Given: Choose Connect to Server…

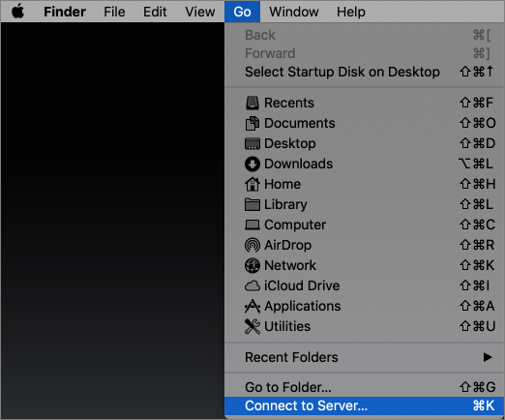Looking at the screenshot, I should [365, 405].
